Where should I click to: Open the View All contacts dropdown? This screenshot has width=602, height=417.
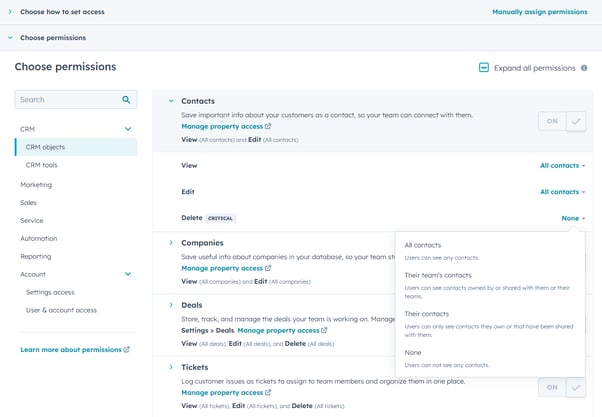tap(562, 165)
